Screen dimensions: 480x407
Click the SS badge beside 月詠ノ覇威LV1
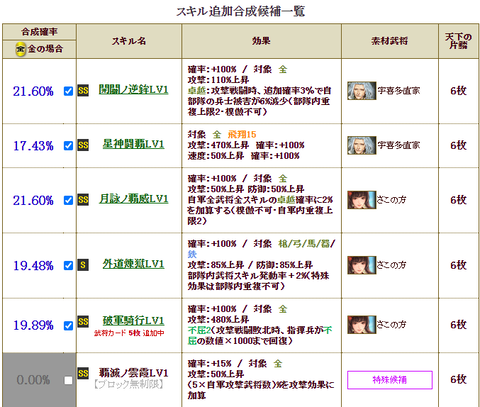click(83, 200)
